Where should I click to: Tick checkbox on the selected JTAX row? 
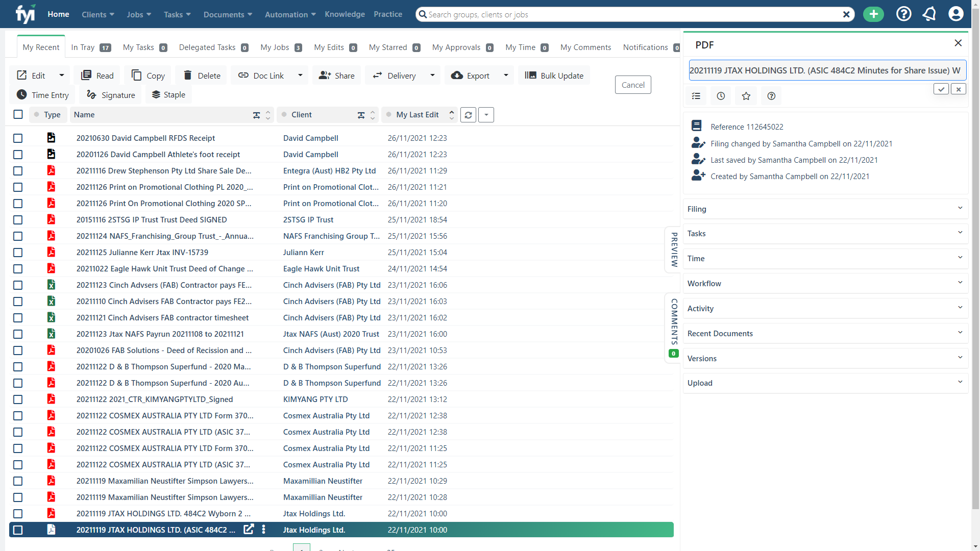(x=18, y=530)
